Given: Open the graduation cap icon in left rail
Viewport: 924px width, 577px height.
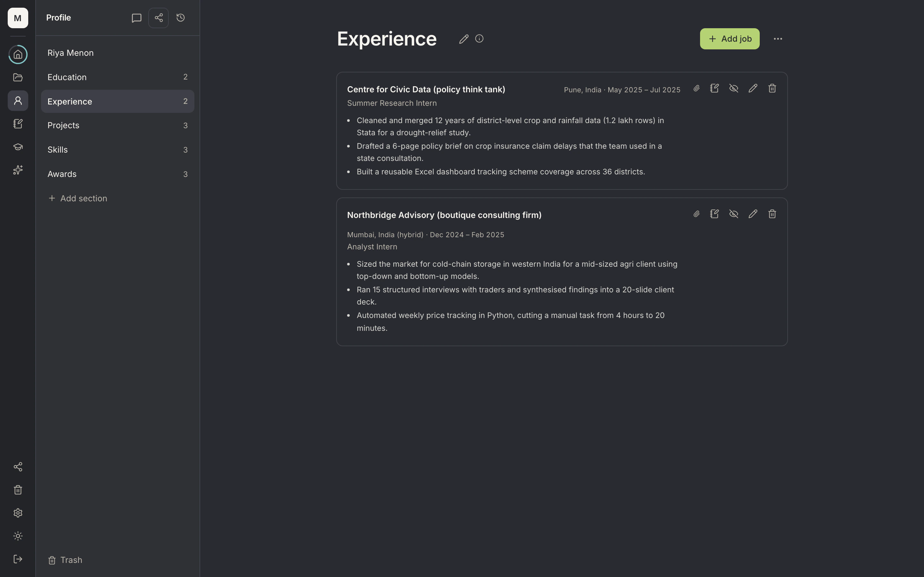Looking at the screenshot, I should (18, 147).
